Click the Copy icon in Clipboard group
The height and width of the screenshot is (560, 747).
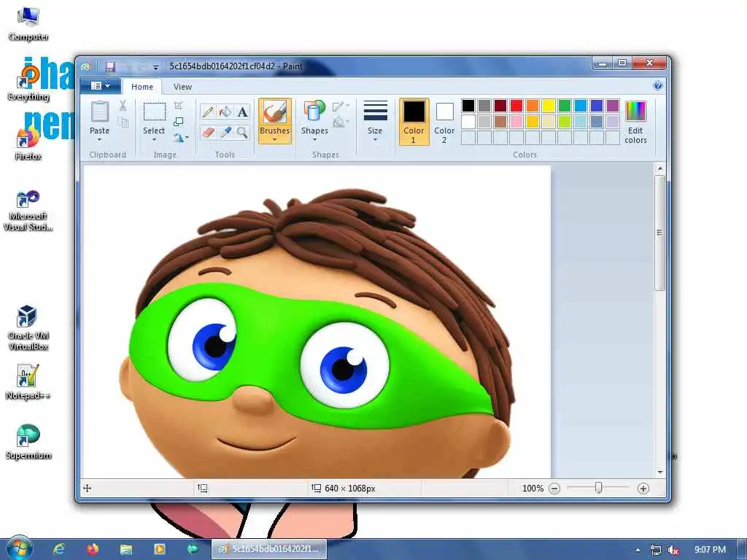[123, 122]
